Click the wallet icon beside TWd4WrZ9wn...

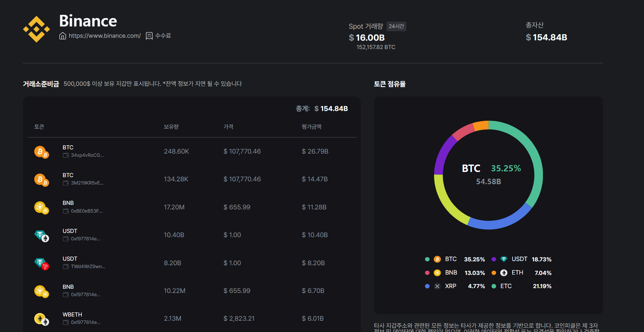coord(66,267)
